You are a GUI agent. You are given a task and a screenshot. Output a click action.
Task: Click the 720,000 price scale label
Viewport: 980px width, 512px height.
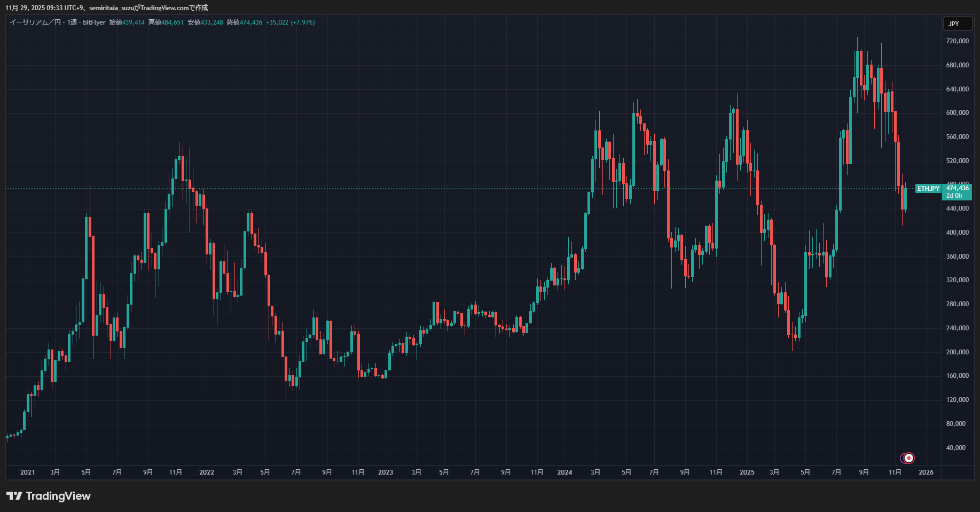(958, 41)
